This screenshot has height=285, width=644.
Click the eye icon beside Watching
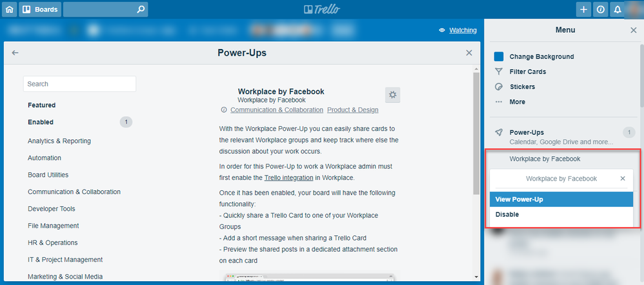tap(442, 30)
